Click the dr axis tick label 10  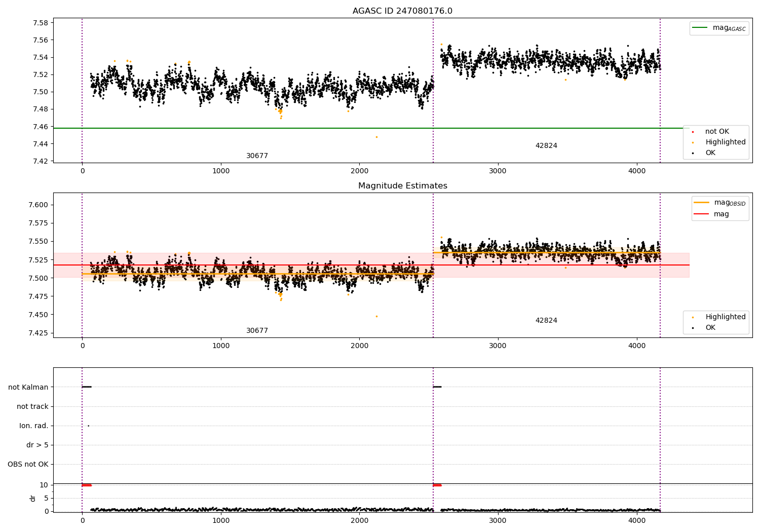tap(44, 485)
